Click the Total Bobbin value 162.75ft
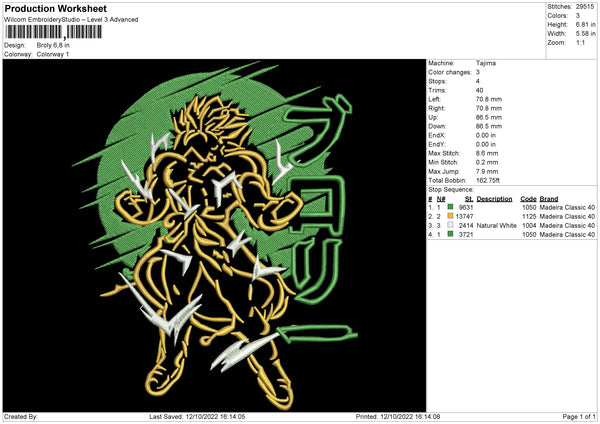This screenshot has height=424, width=600. 492,178
